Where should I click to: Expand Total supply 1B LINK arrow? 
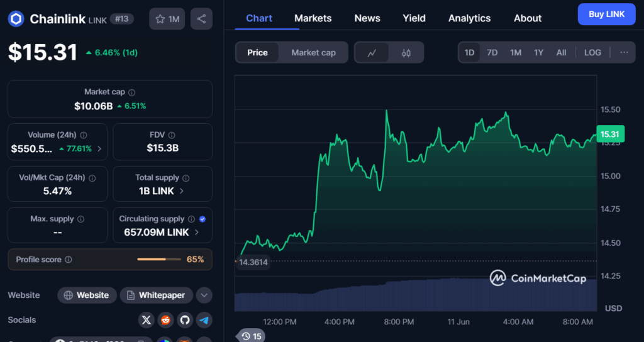181,191
